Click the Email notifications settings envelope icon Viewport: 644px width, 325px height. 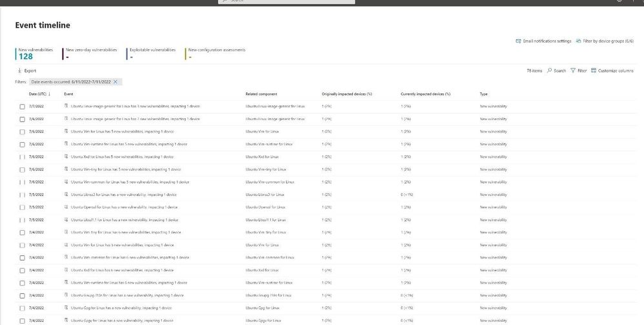point(518,41)
